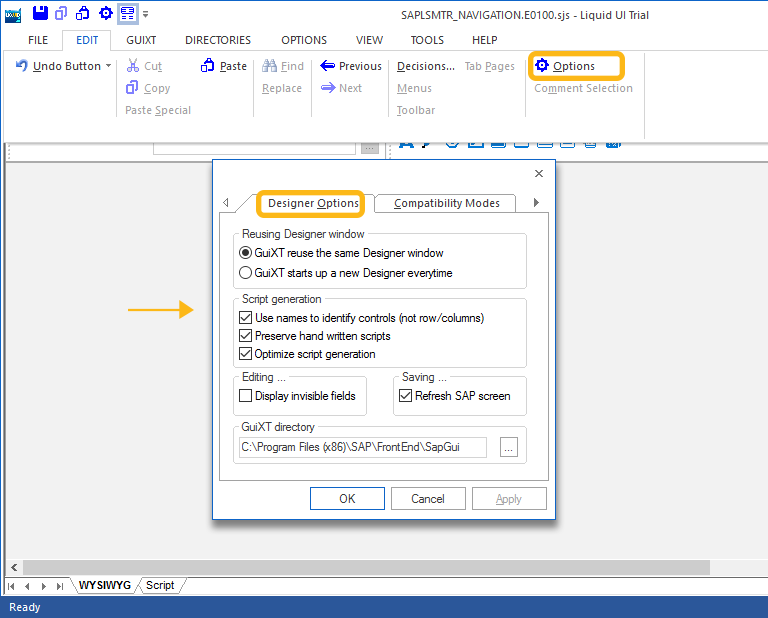Enable 'Display invisible fields' checkbox
The image size is (768, 618).
[246, 396]
